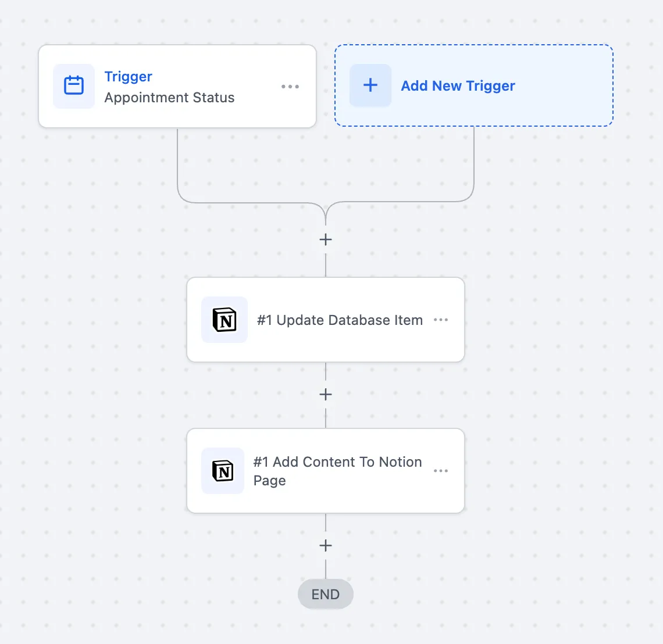Open Add Content To Notion Page options

441,471
